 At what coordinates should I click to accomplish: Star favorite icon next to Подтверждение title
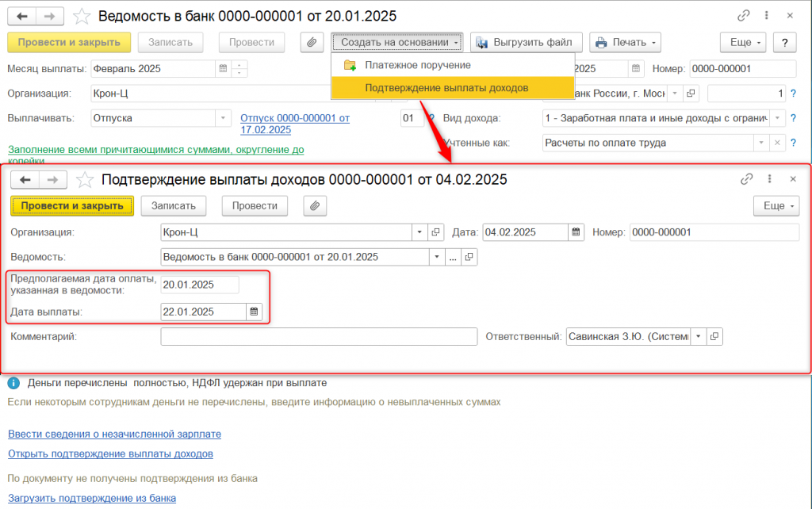[x=84, y=180]
